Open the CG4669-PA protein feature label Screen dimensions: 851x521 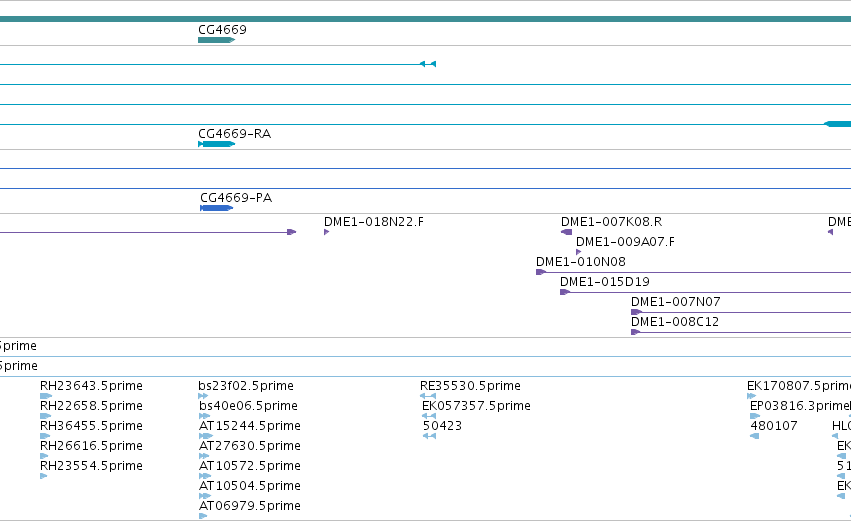point(236,198)
